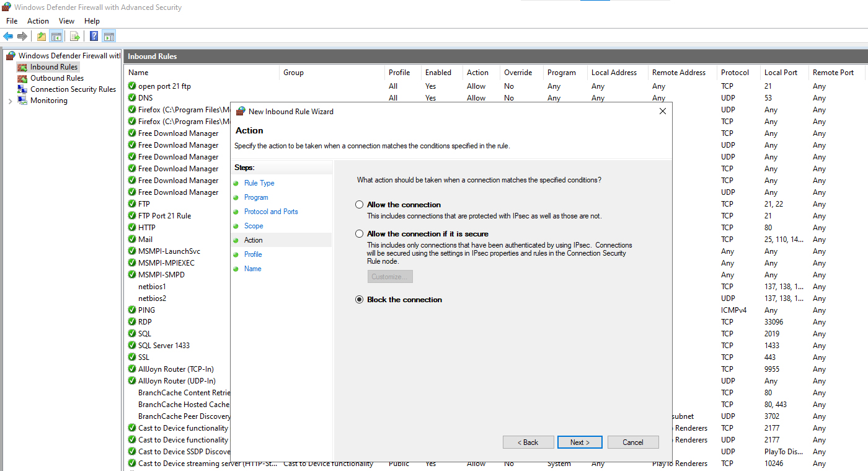Click the Next button in wizard

[x=580, y=442]
